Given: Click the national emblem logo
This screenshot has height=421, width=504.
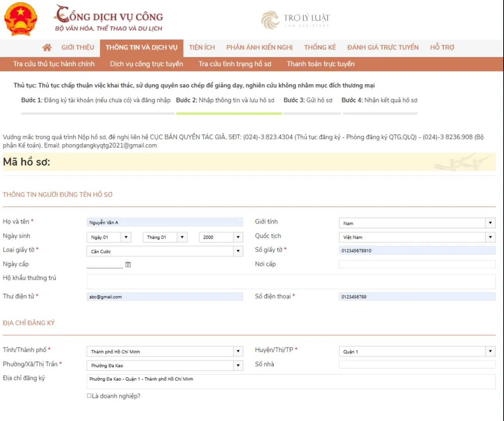Looking at the screenshot, I should [21, 19].
